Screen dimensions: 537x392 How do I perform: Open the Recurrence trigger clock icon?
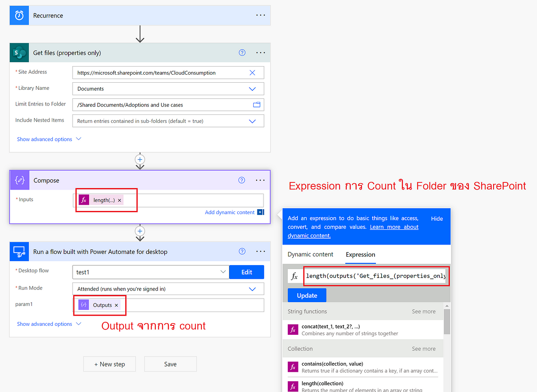(19, 15)
